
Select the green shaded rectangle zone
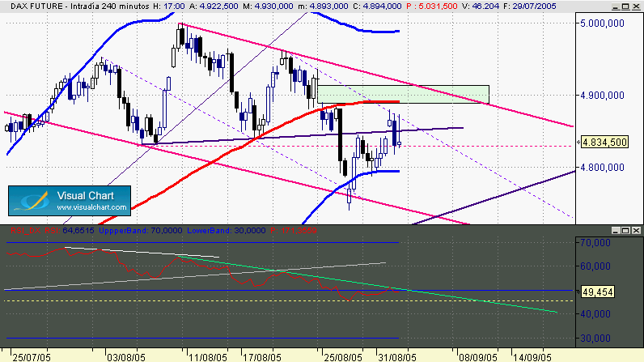tap(404, 94)
